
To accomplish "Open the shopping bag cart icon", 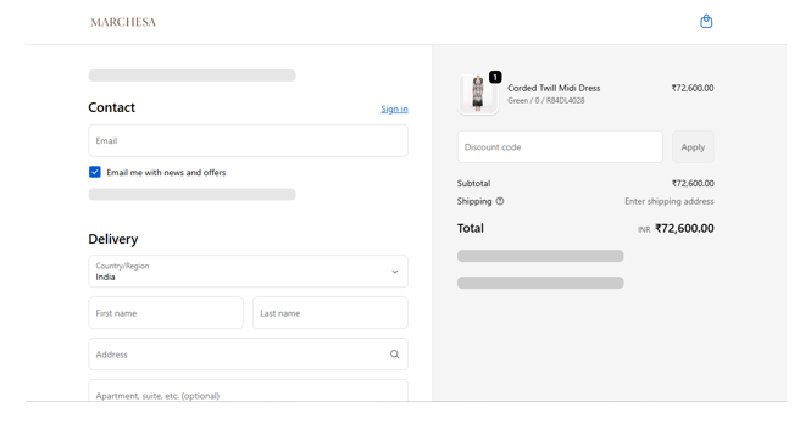I will pos(706,21).
